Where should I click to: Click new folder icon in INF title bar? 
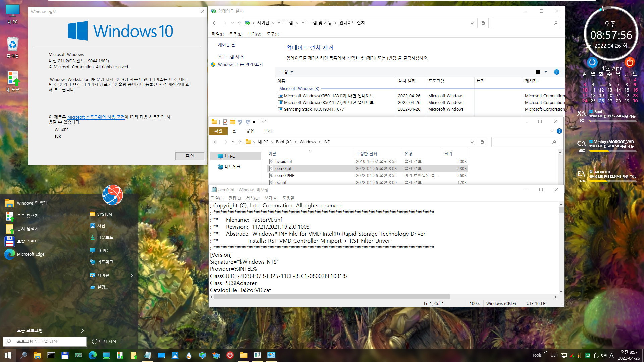pyautogui.click(x=232, y=122)
